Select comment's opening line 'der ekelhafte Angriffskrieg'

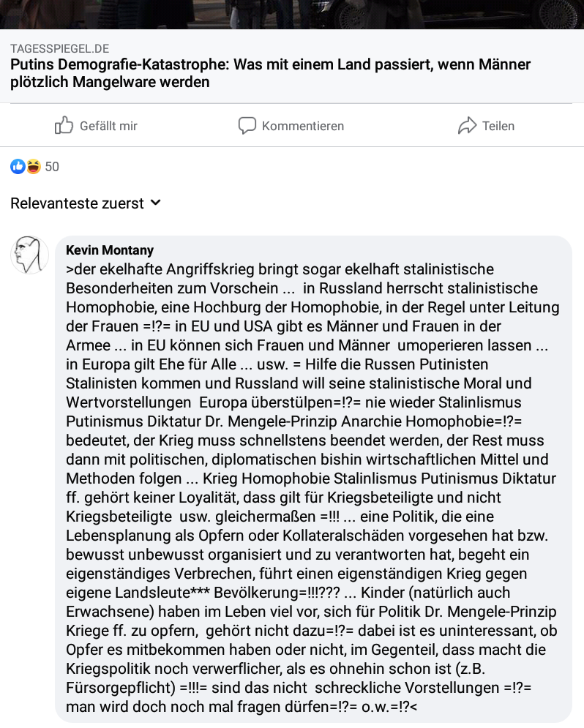point(280,269)
